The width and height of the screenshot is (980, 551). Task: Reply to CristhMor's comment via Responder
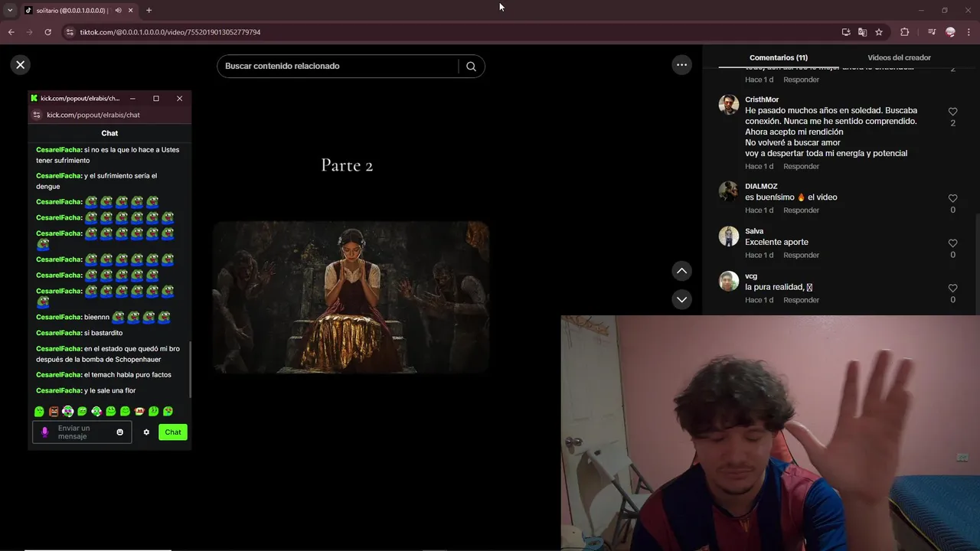pyautogui.click(x=801, y=166)
